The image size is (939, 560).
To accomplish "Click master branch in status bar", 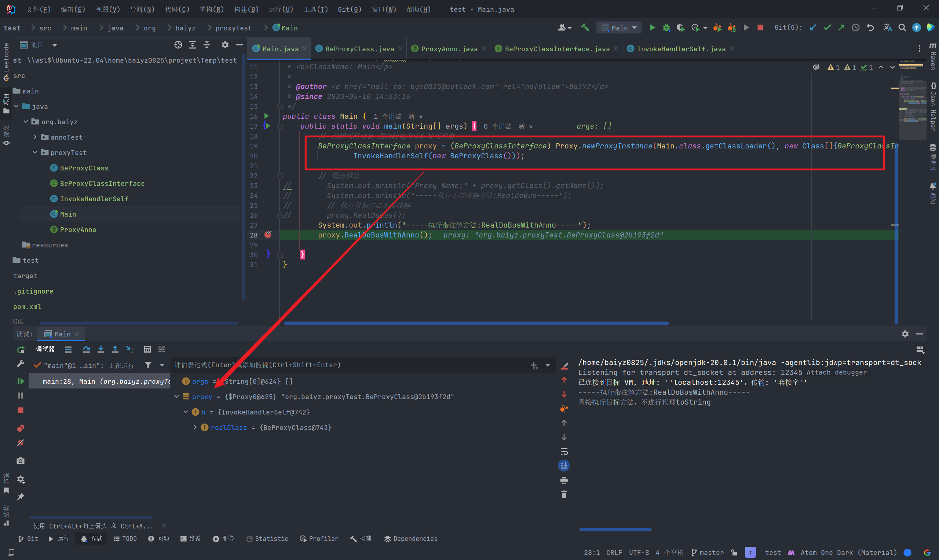I will [707, 552].
